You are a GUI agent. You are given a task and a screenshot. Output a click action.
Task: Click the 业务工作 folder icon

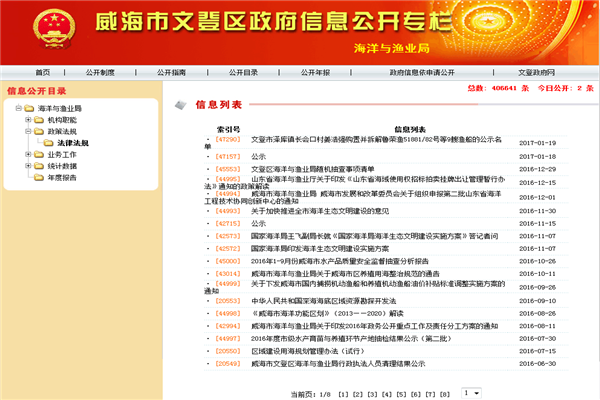pyautogui.click(x=38, y=155)
